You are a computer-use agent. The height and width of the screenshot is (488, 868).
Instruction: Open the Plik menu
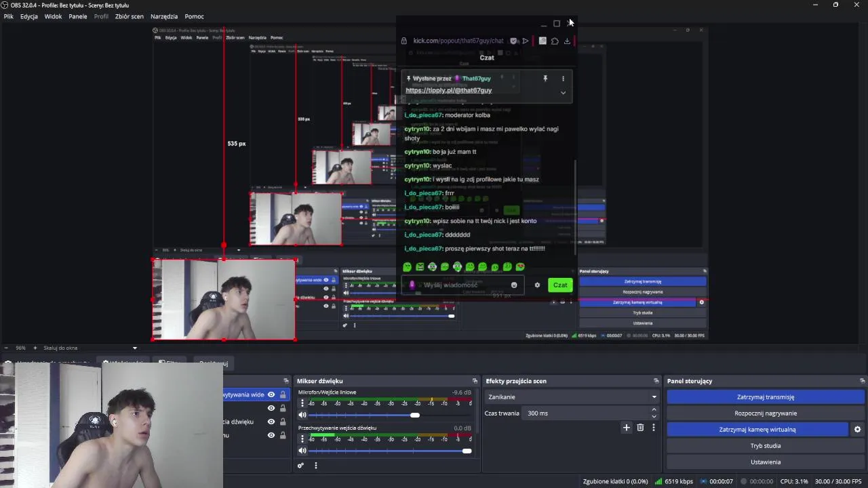coord(8,16)
